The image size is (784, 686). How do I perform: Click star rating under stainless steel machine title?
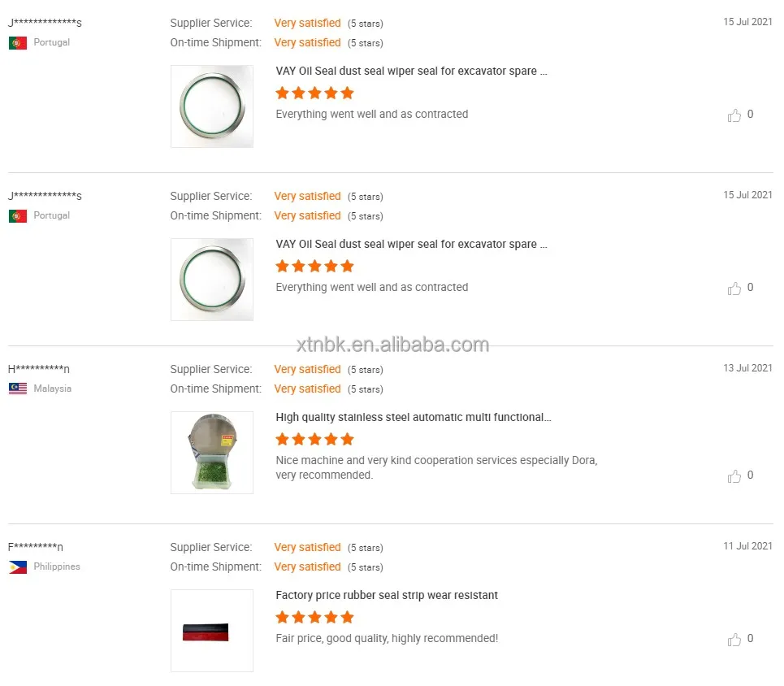click(314, 439)
